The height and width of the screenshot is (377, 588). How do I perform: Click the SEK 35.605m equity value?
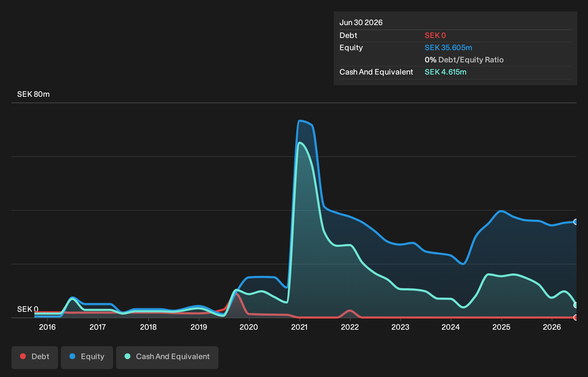[448, 48]
